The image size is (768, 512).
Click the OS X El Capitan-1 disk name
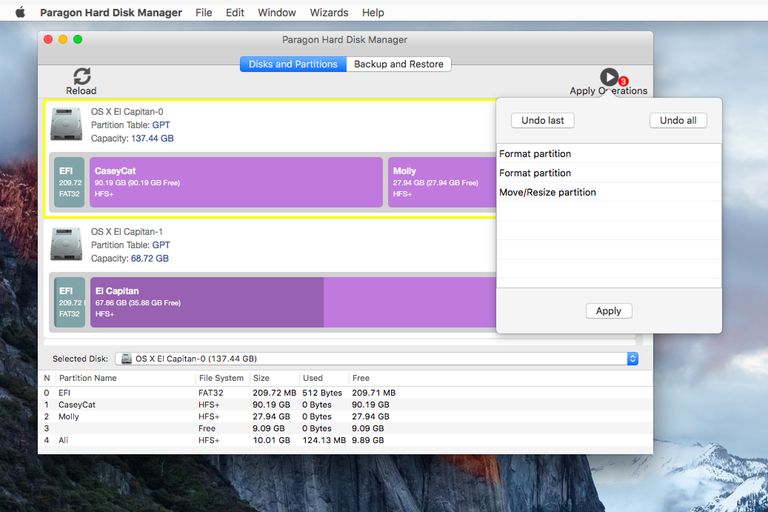click(127, 231)
